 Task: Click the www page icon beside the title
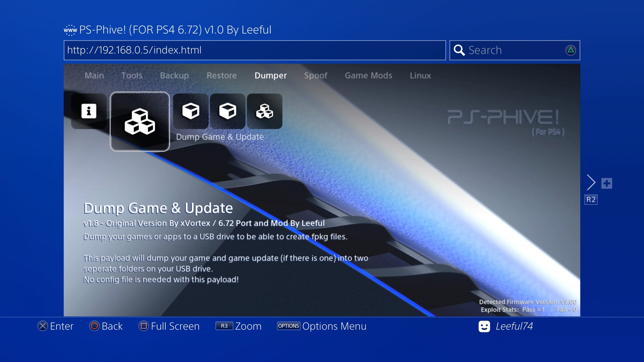[70, 30]
